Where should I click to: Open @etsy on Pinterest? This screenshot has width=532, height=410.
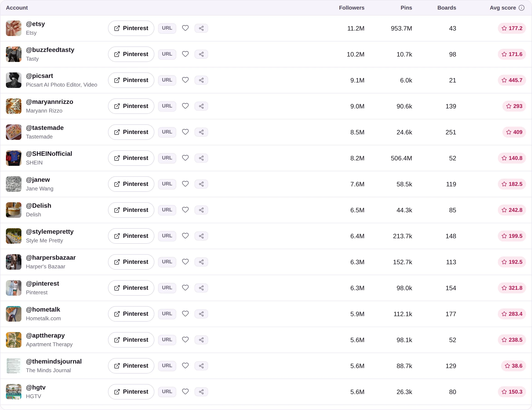131,28
